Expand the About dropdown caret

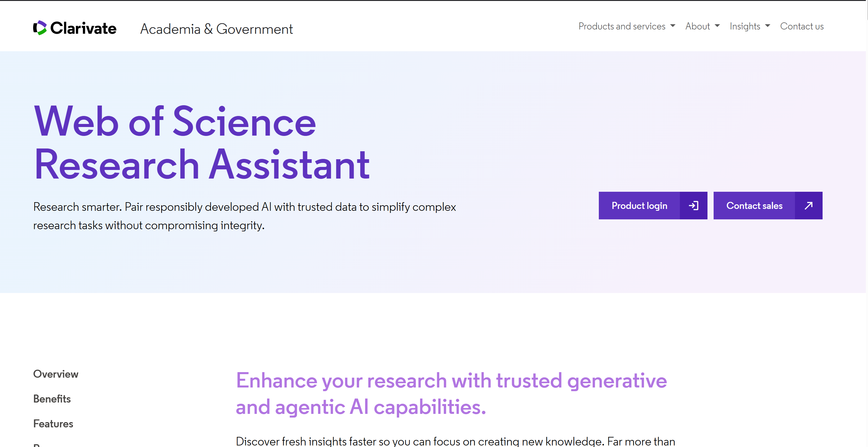click(717, 26)
